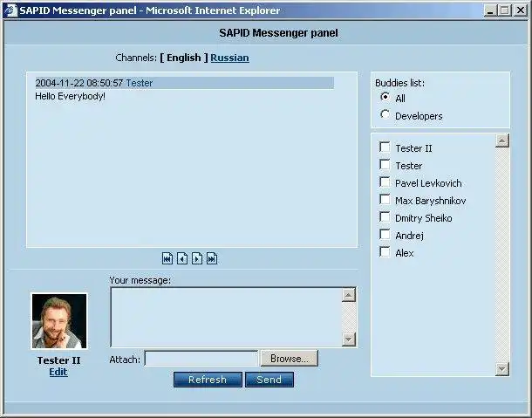The height and width of the screenshot is (418, 532).
Task: Click the 'SAPID Messenger panel' page heading
Action: (278, 33)
